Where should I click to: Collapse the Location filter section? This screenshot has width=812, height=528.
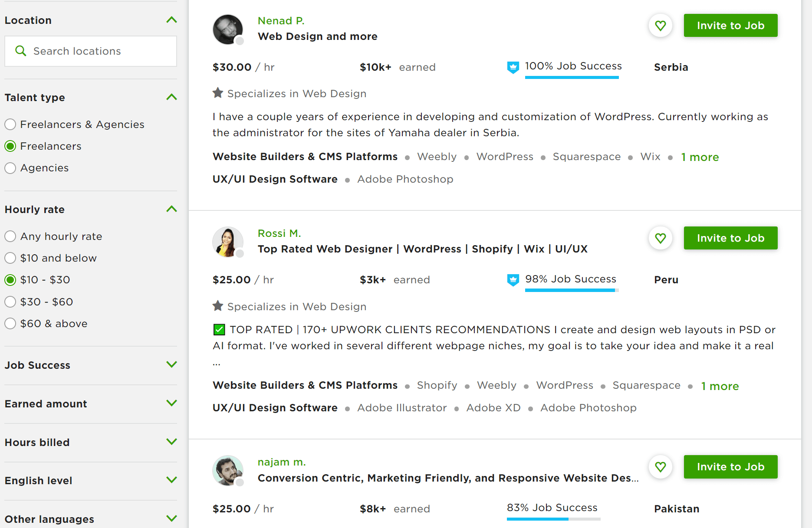[x=172, y=20]
